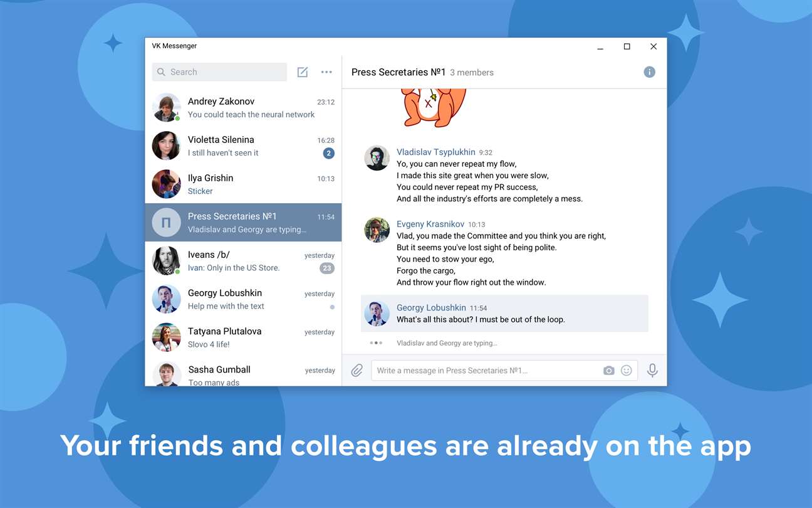Click Iveans /b/ avatar
812x508 pixels.
(x=167, y=261)
